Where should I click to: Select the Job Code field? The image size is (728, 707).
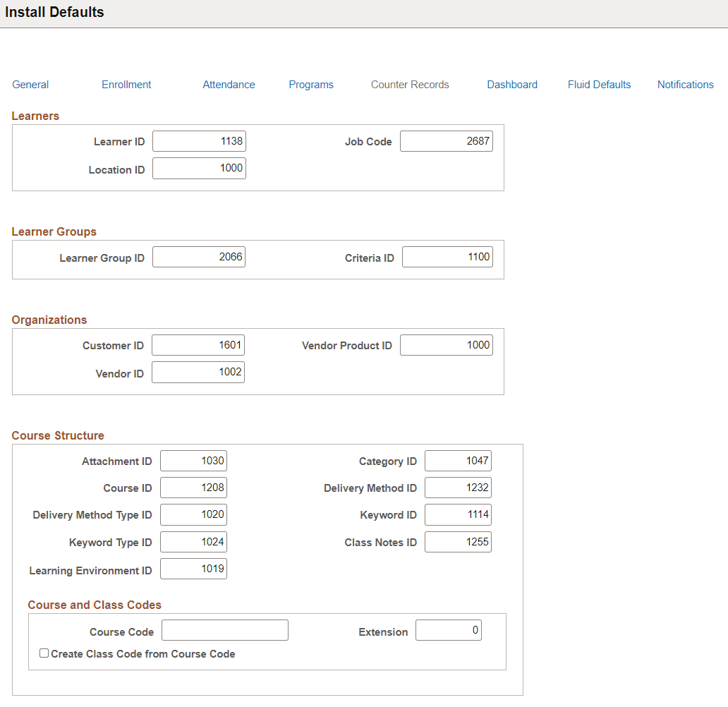pos(446,140)
